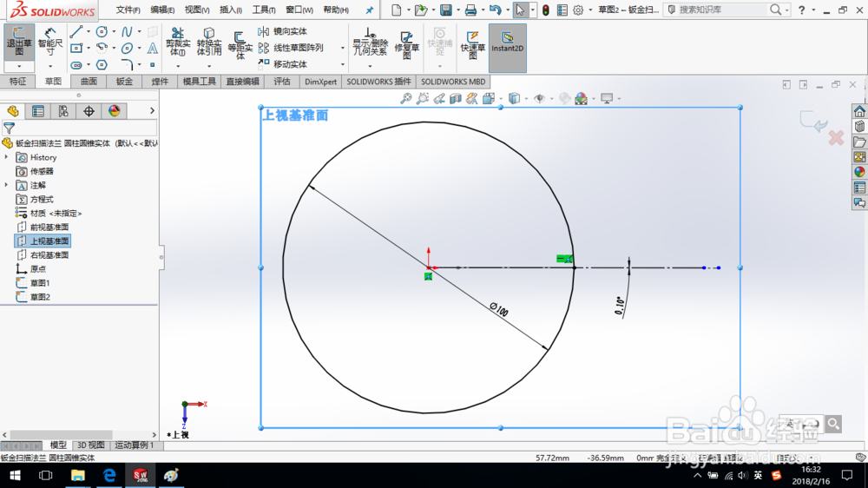The width and height of the screenshot is (868, 488).
Task: Click the Exit Sketch (退出草图) button
Action: click(x=19, y=42)
